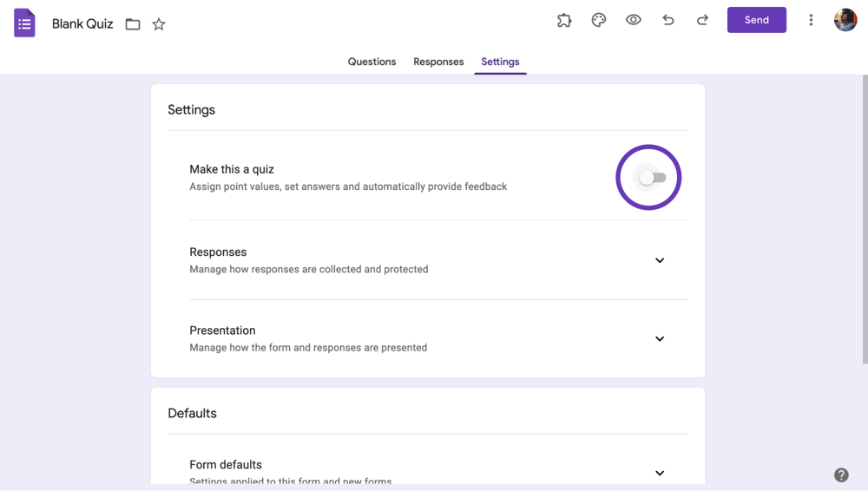Expand the Responses settings section

coord(660,260)
